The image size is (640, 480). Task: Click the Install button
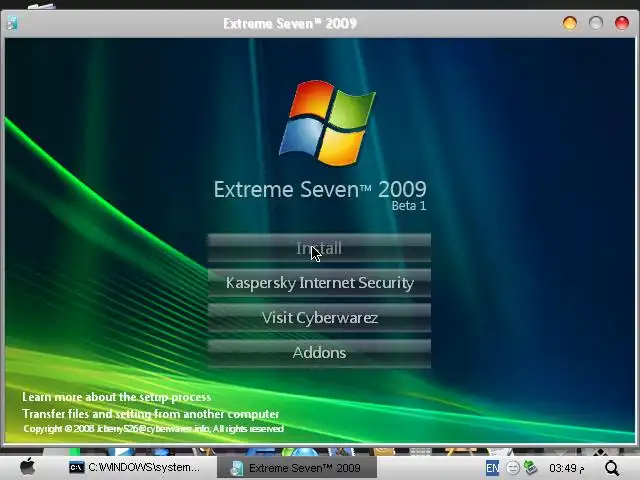319,248
